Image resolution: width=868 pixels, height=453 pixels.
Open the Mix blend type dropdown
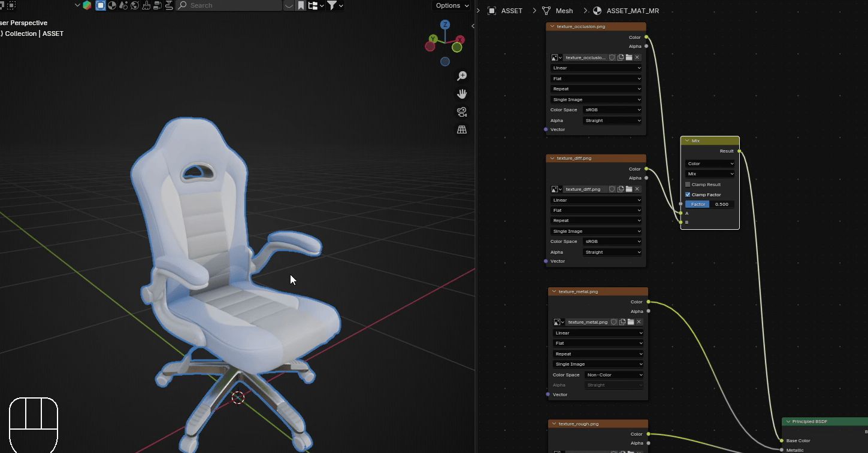710,174
